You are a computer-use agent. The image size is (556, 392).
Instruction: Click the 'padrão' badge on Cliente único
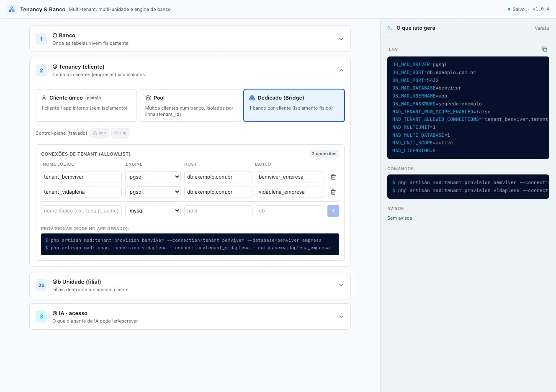[x=94, y=98]
